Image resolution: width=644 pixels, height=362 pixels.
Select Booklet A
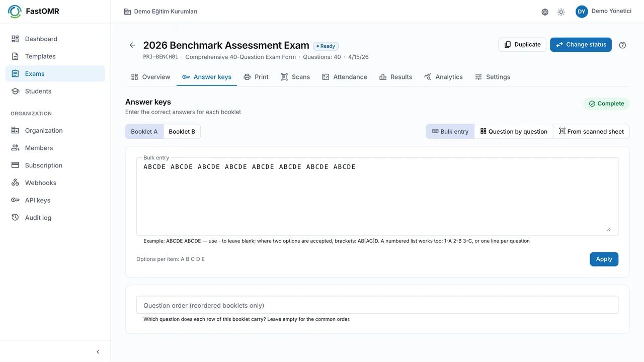point(144,132)
